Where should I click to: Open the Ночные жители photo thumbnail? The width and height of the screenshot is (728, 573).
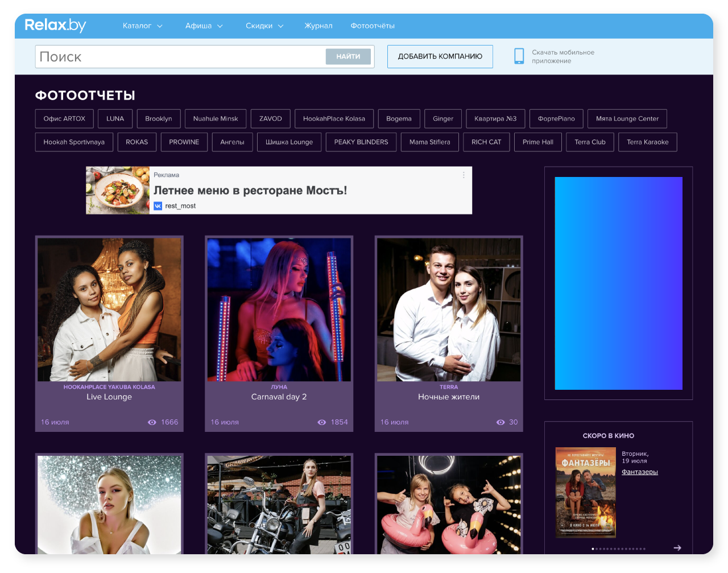coord(449,310)
